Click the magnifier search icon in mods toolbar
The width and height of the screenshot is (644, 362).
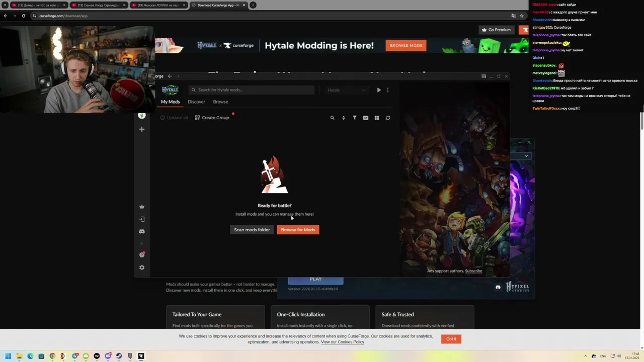click(332, 118)
